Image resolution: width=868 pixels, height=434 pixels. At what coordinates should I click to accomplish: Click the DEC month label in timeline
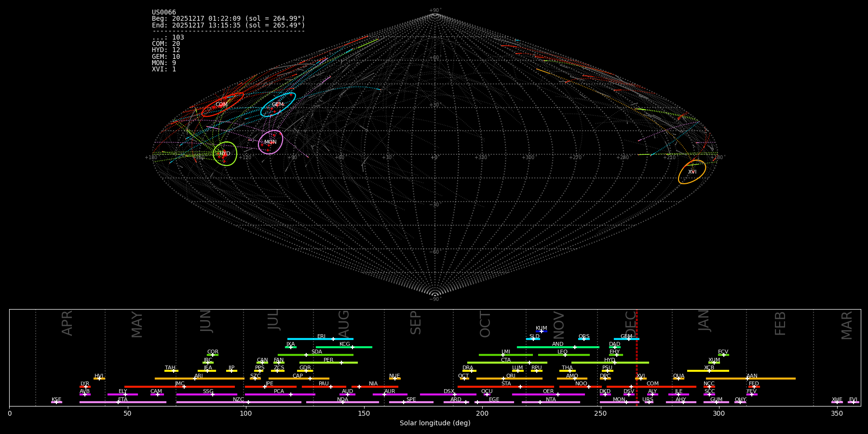[x=630, y=324]
